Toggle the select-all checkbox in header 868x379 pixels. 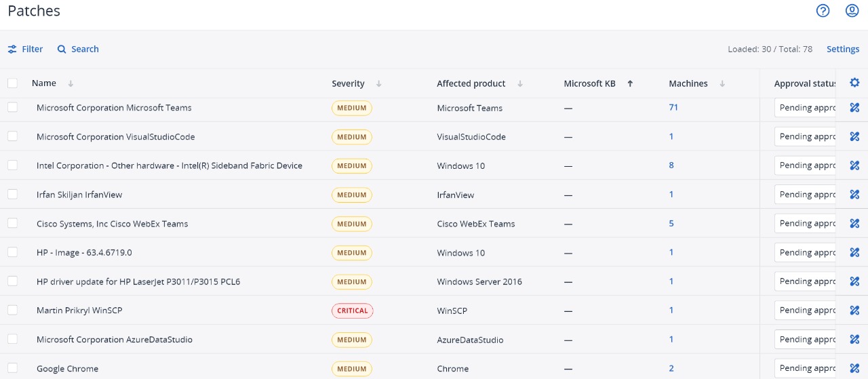[x=12, y=83]
